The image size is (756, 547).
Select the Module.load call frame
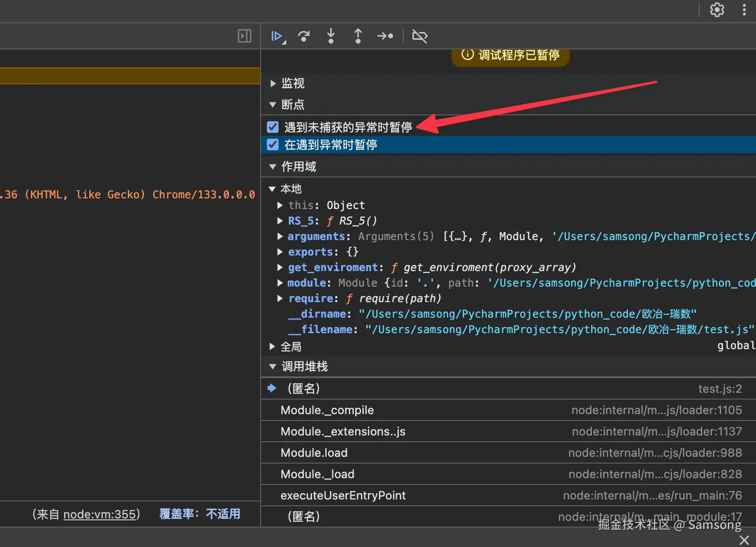(x=508, y=452)
